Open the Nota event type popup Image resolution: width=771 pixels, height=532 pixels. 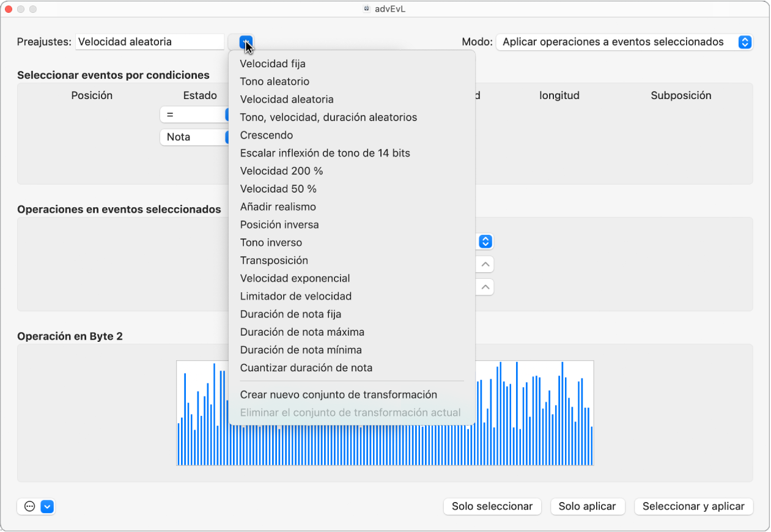pyautogui.click(x=194, y=137)
